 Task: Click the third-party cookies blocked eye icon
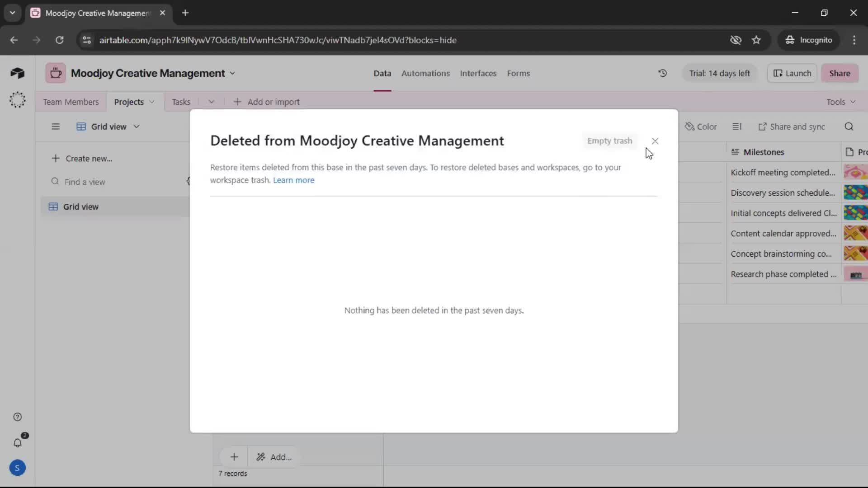pyautogui.click(x=736, y=40)
